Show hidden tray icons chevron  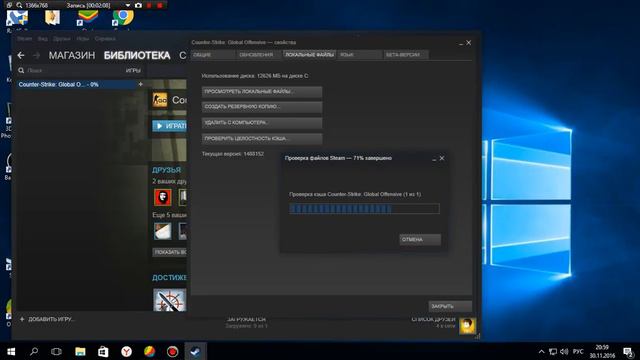pos(541,351)
